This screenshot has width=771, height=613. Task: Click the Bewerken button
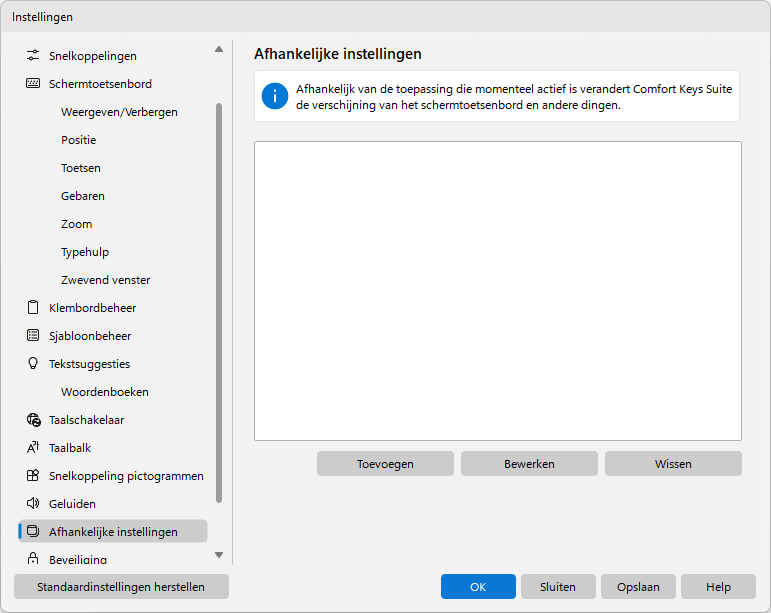[x=529, y=464]
